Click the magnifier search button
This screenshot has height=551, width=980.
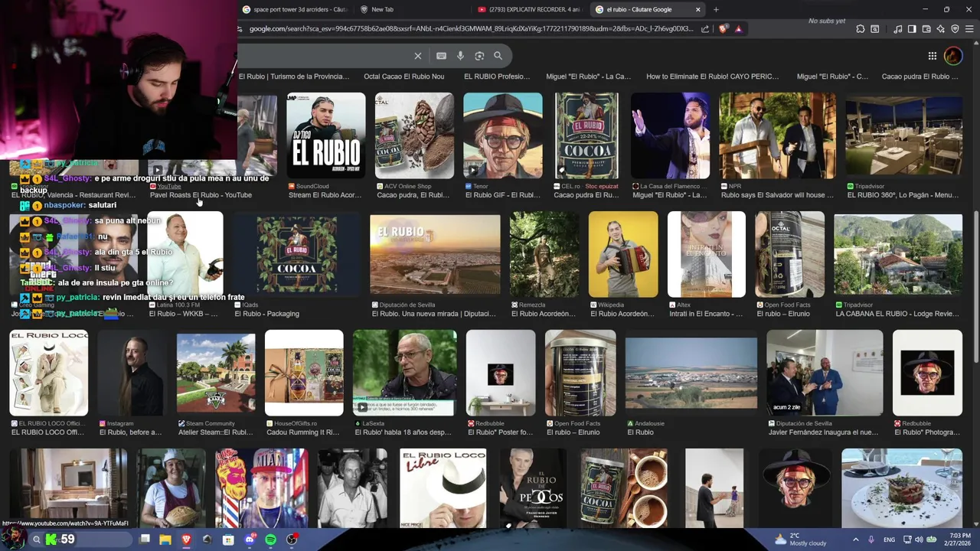point(498,56)
